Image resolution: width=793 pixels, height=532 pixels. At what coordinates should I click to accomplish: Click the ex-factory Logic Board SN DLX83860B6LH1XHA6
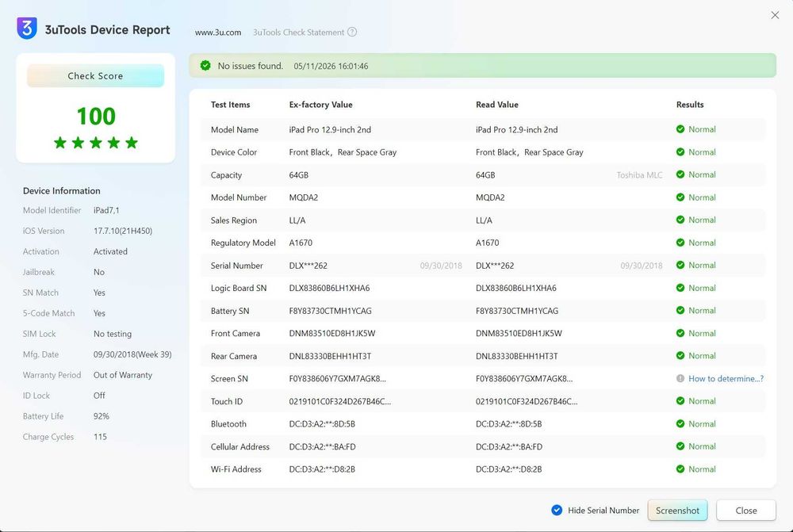tap(329, 288)
